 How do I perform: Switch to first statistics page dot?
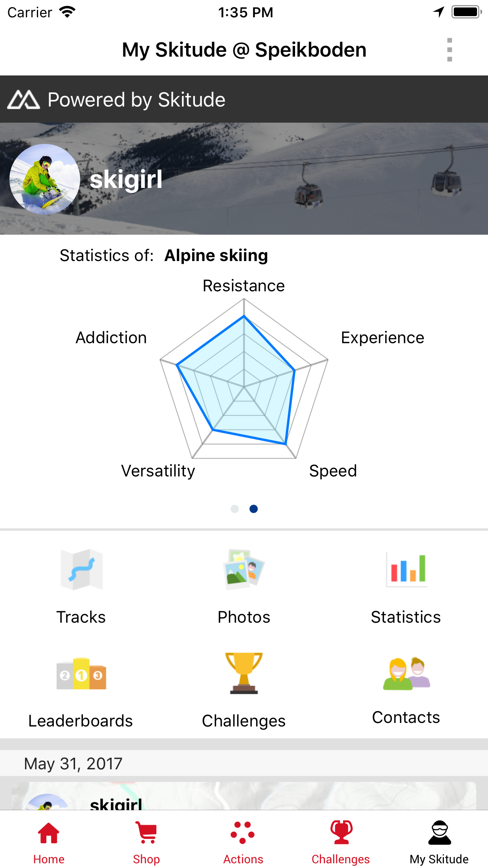[x=235, y=509]
